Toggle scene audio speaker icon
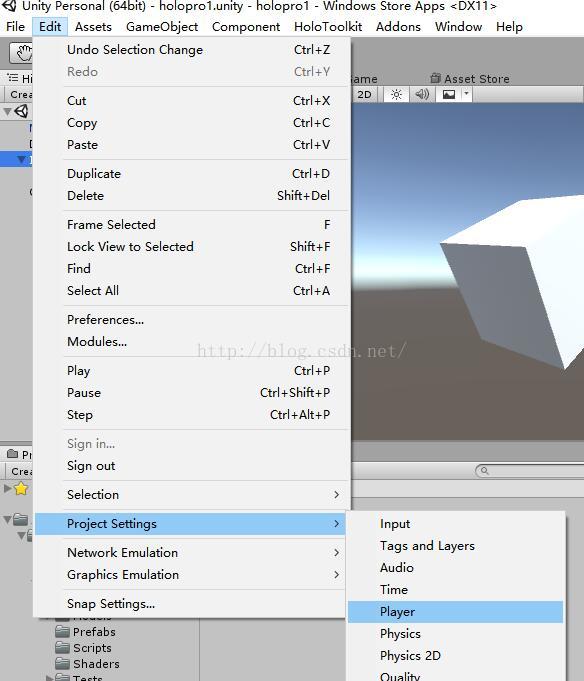Screen dimensions: 584x681 [422, 94]
